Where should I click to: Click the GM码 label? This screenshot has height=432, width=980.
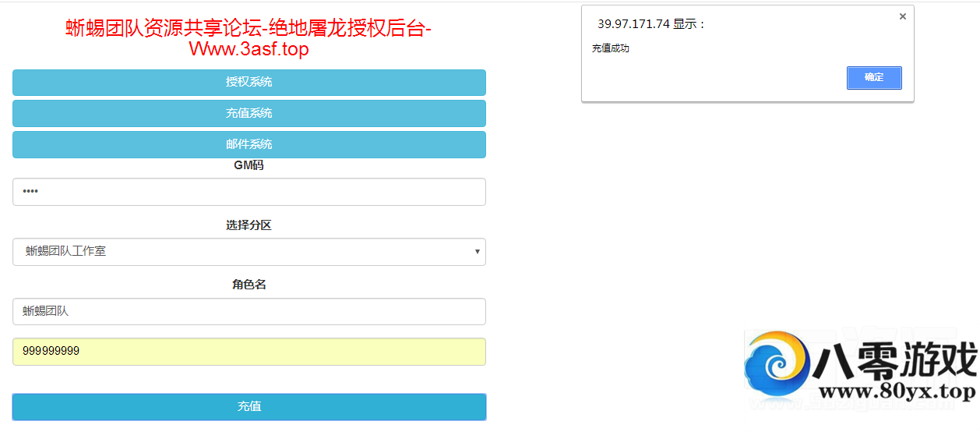(x=249, y=165)
